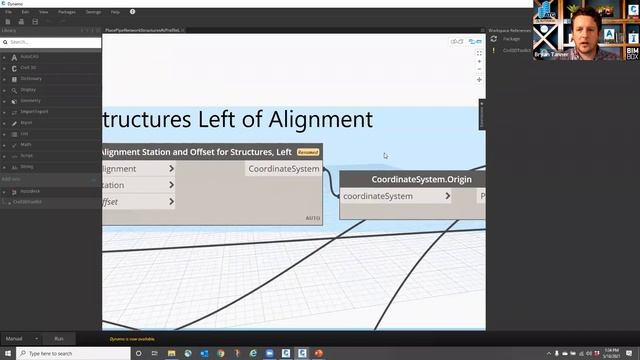Click the Dynamo is now available notice
Image resolution: width=640 pixels, height=360 pixels.
pyautogui.click(x=132, y=339)
